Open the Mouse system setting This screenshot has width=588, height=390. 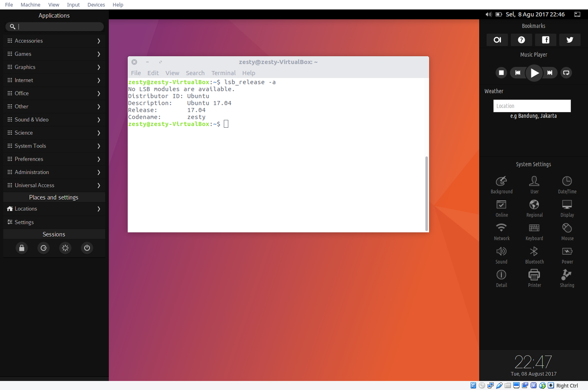567,232
